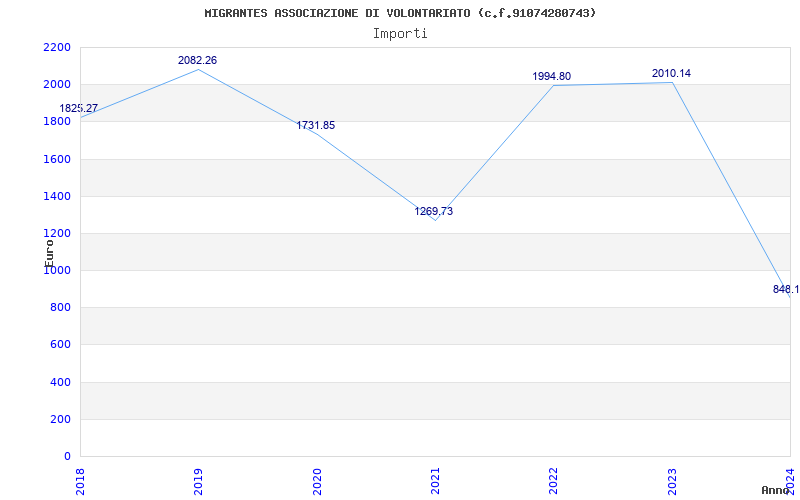Select the 1994.80 data label
The image size is (800, 500).
552,77
